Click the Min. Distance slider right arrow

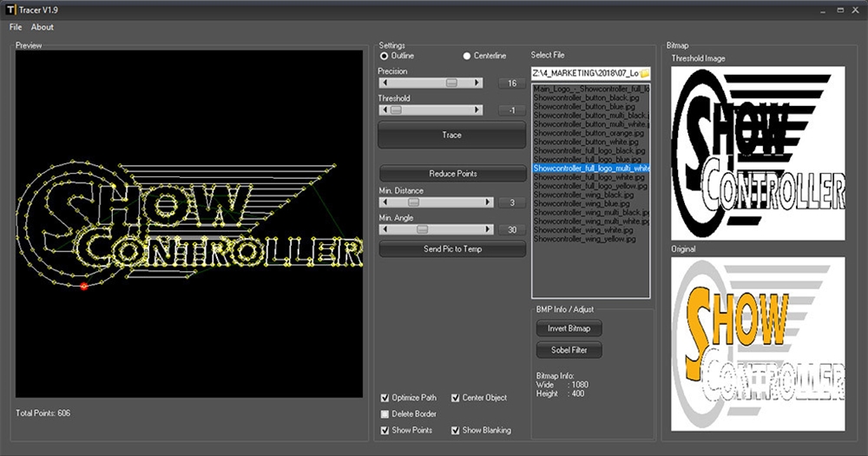489,202
